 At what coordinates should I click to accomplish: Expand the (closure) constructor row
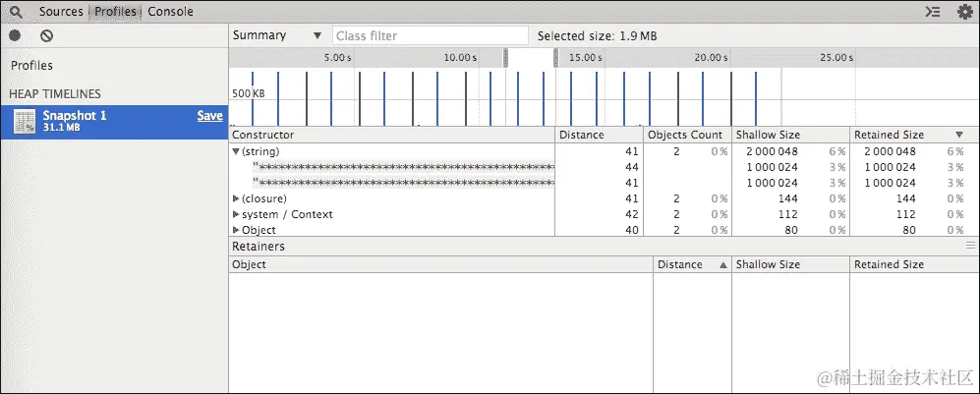click(x=236, y=198)
